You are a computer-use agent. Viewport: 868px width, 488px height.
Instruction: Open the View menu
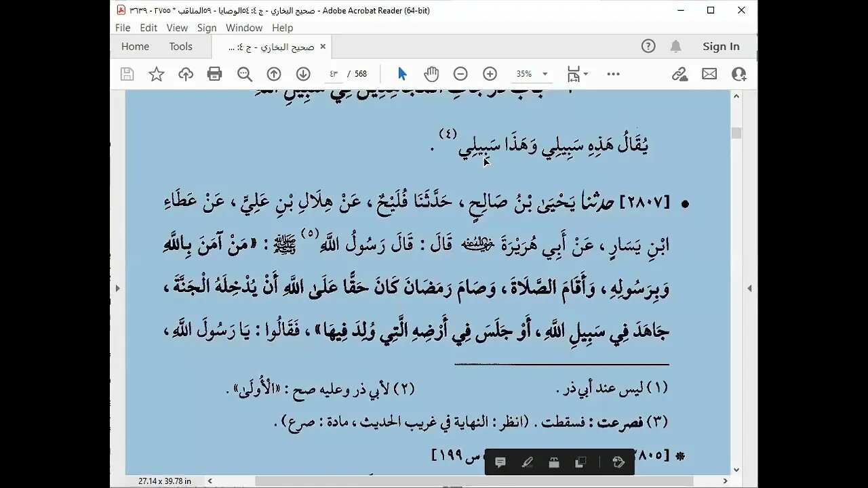pos(177,28)
